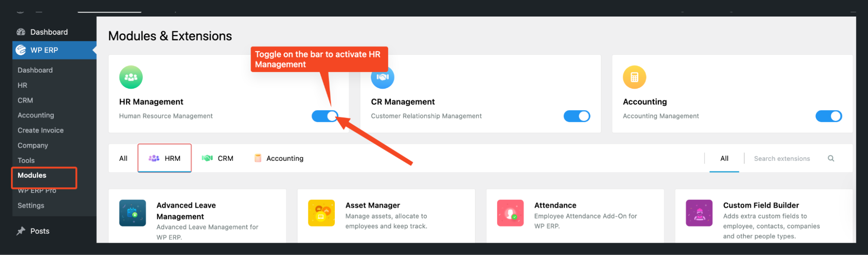Open the CRM submenu item

pos(25,100)
